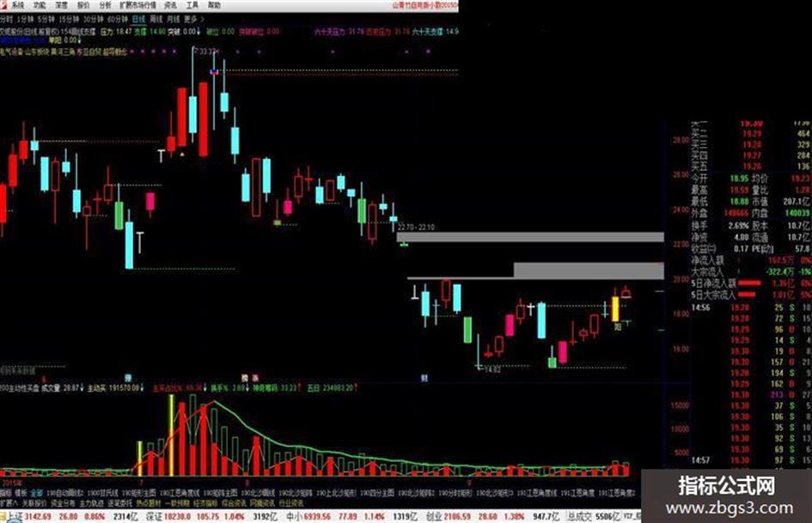Screen dimensions: 812x523
Task: Open the 主力轨迹 tab
Action: tap(91, 503)
